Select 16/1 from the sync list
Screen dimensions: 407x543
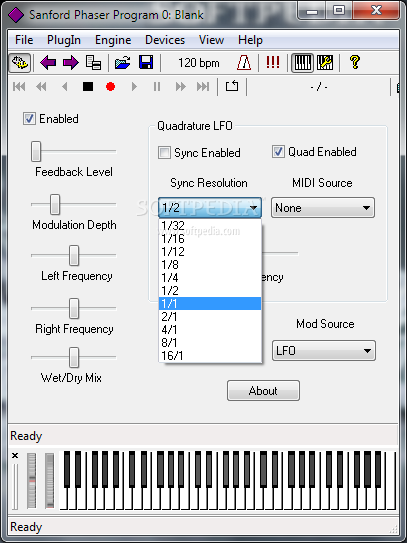click(x=210, y=356)
